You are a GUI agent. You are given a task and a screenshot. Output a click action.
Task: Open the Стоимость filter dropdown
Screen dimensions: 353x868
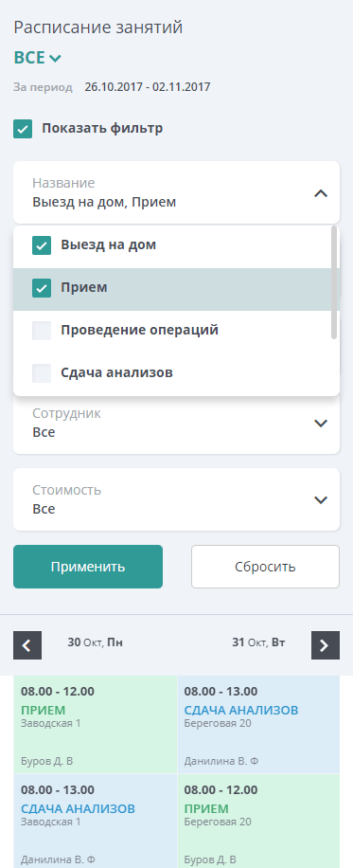coord(176,499)
